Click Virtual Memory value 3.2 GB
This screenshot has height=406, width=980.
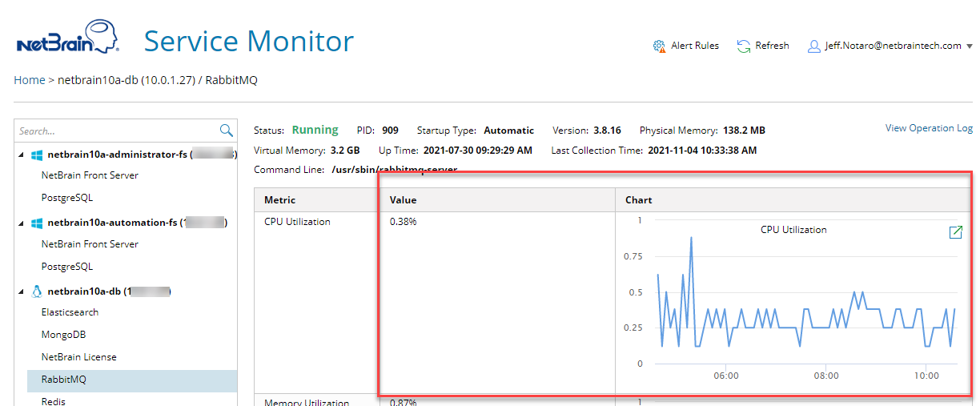(x=345, y=150)
